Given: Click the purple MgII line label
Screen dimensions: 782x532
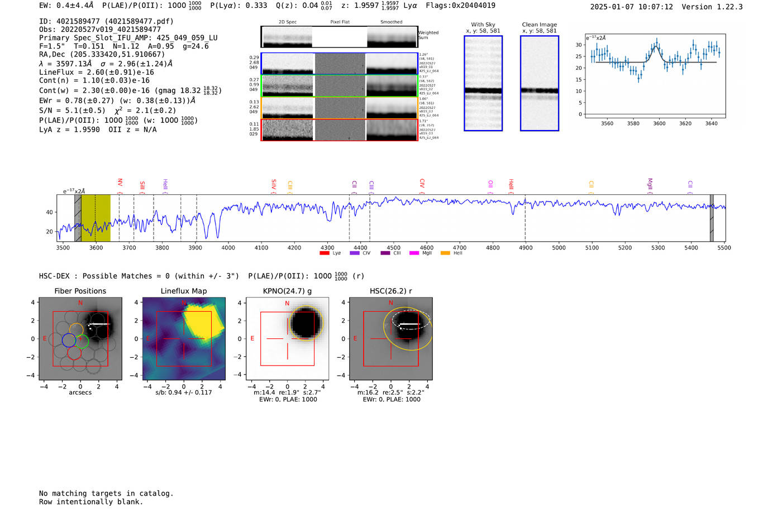Looking at the screenshot, I should pyautogui.click(x=650, y=184).
